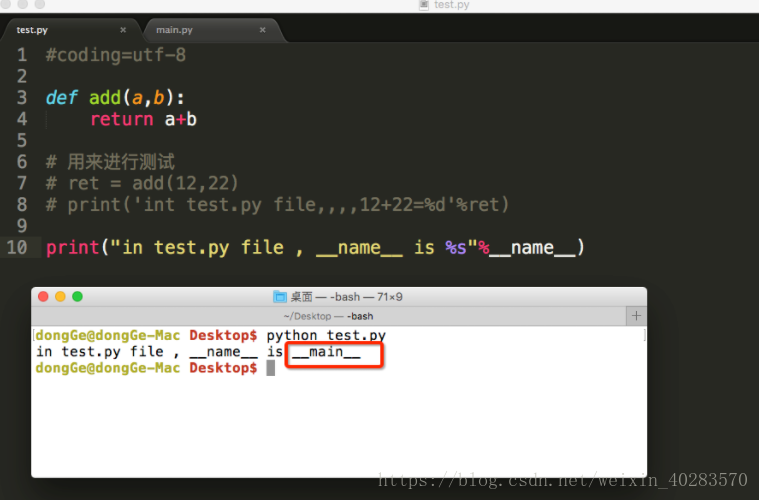
Task: Click the '%s' format specifier on line 10
Action: 455,247
